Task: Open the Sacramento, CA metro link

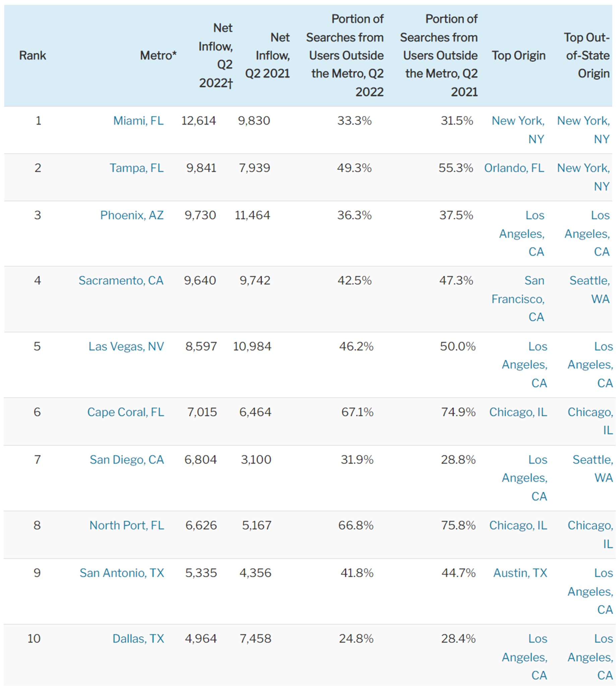Action: pyautogui.click(x=121, y=281)
